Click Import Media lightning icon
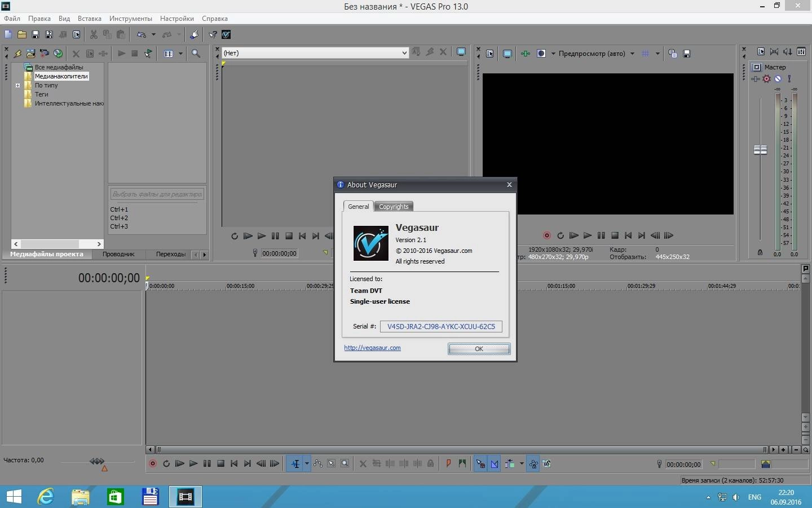 17,54
